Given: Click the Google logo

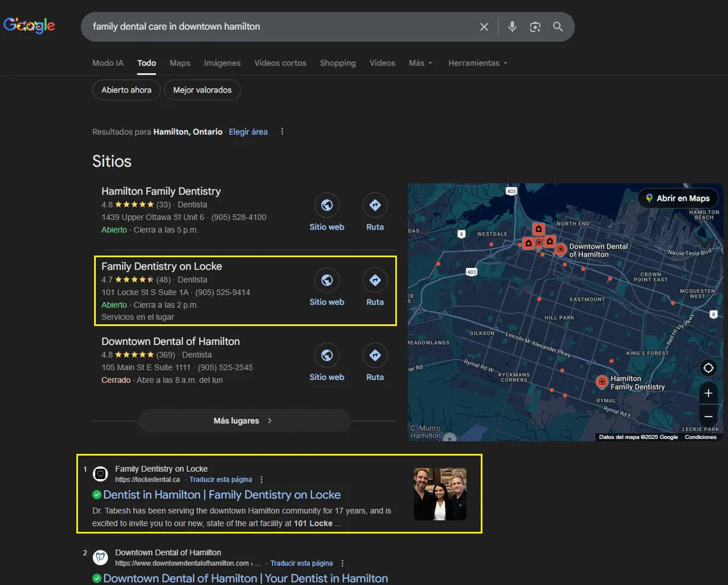Looking at the screenshot, I should click(x=29, y=25).
